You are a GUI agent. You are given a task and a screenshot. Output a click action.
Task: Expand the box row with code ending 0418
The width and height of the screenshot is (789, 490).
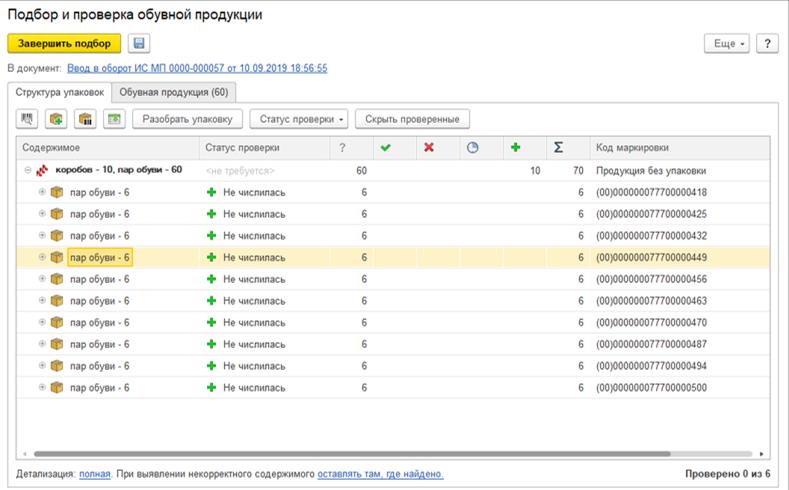42,192
